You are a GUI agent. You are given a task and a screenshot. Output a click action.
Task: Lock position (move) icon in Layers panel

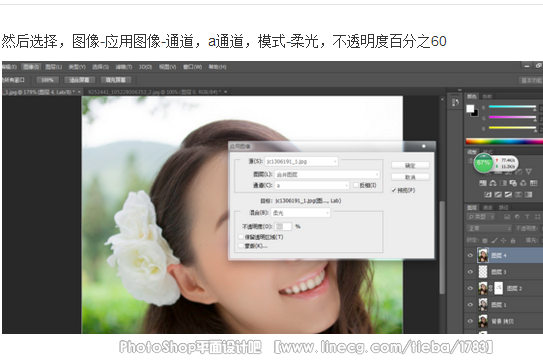tap(504, 240)
